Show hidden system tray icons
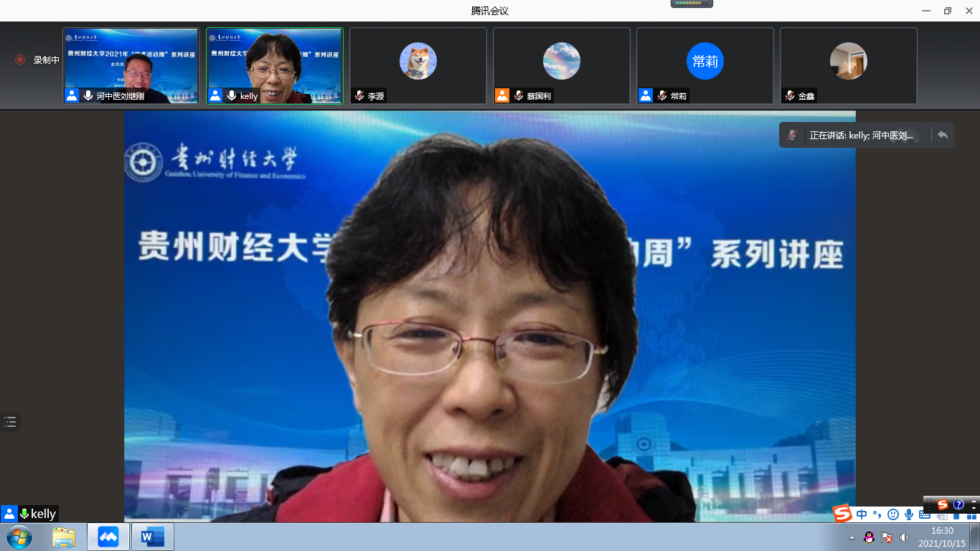This screenshot has width=980, height=551. (852, 537)
